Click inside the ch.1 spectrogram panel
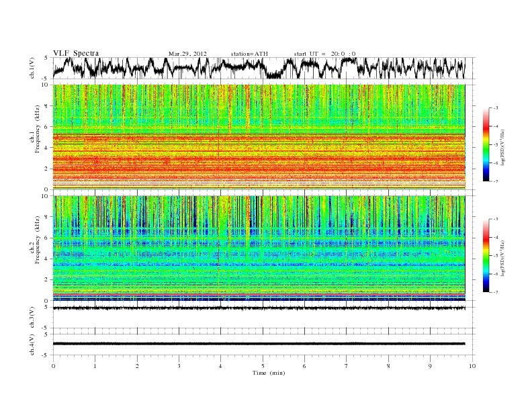 [259, 137]
